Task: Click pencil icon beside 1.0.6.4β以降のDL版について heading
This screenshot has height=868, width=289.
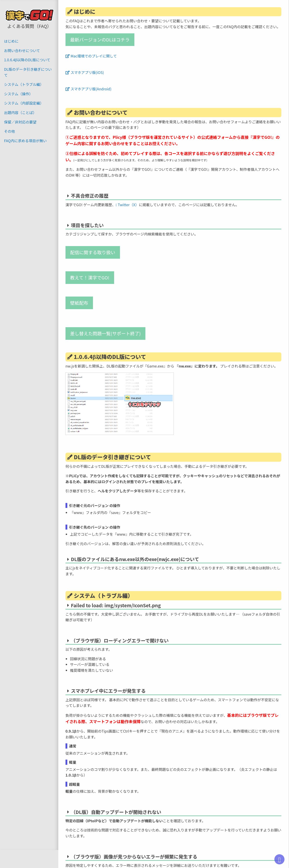Action: 70,357
